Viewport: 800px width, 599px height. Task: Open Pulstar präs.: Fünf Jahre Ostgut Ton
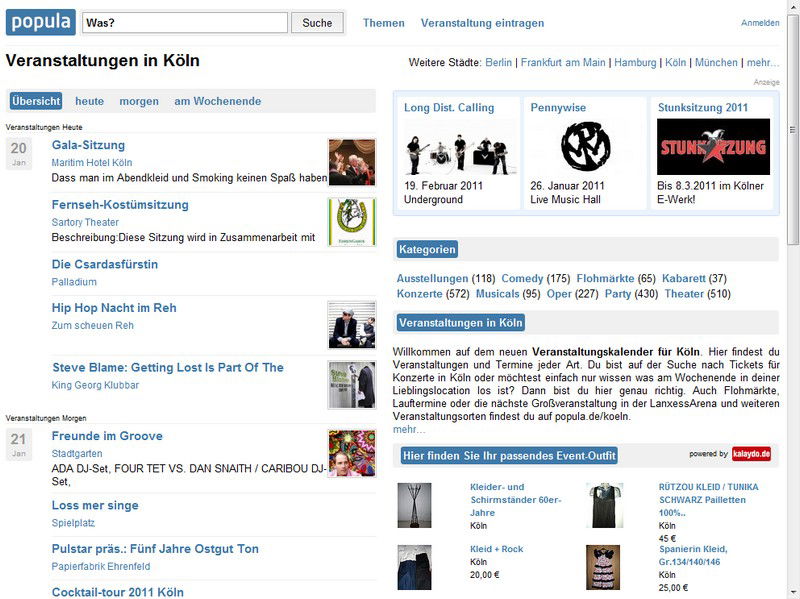[155, 548]
